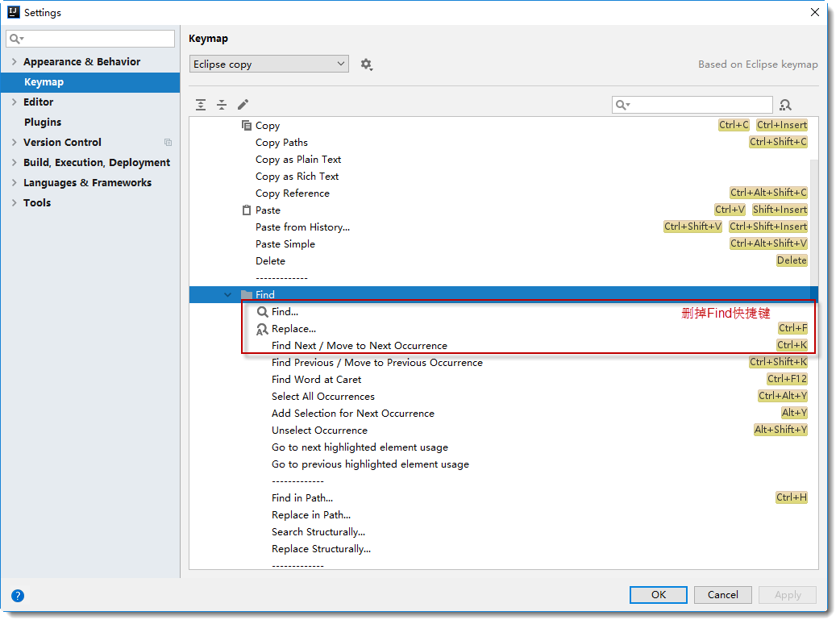
Task: Select the Paste Simple action
Action: [285, 244]
